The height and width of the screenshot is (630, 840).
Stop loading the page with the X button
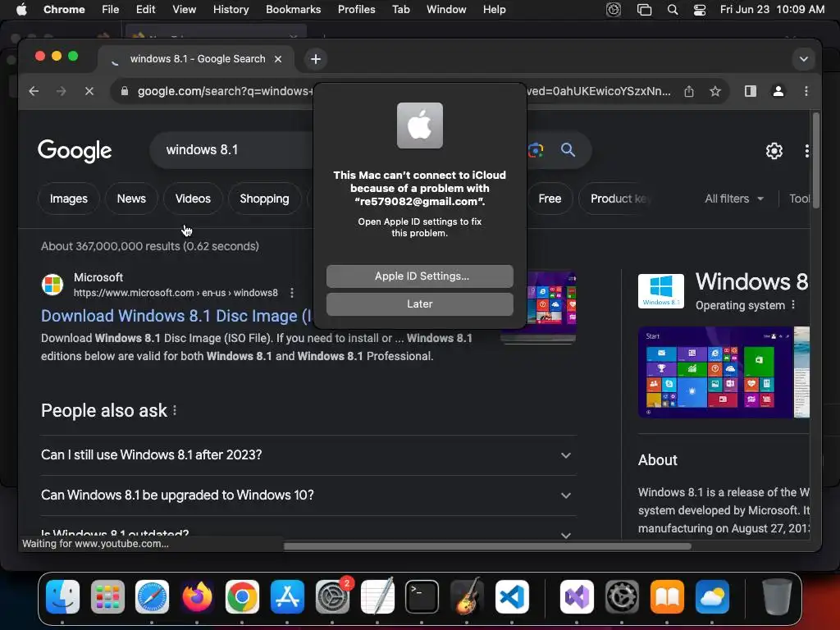89,91
